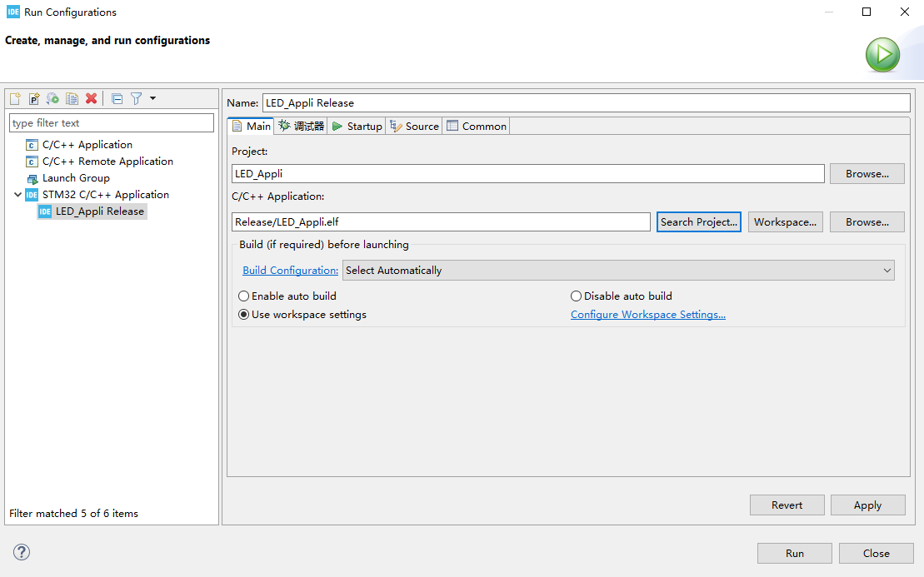The width and height of the screenshot is (924, 577).
Task: Switch to the Main tab
Action: click(x=252, y=126)
